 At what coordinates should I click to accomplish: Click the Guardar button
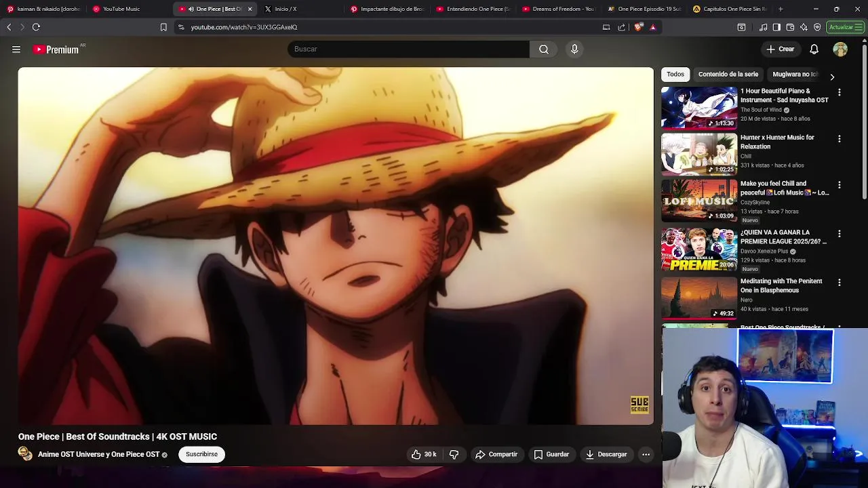click(x=551, y=454)
